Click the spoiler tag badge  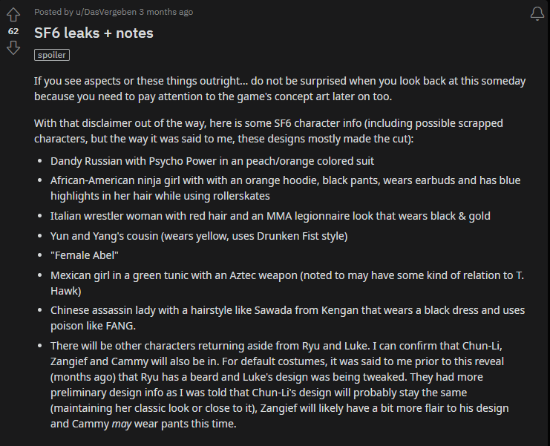(x=52, y=55)
